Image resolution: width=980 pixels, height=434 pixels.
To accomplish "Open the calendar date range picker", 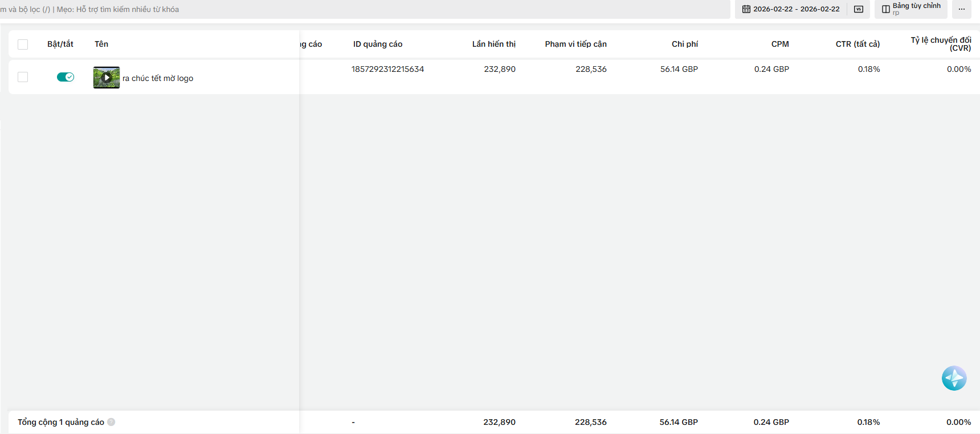I will click(746, 9).
